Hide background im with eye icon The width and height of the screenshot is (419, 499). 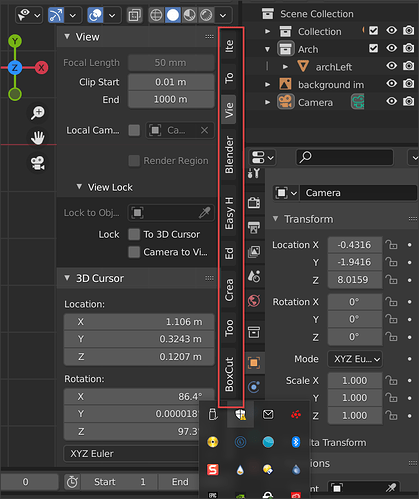[392, 84]
